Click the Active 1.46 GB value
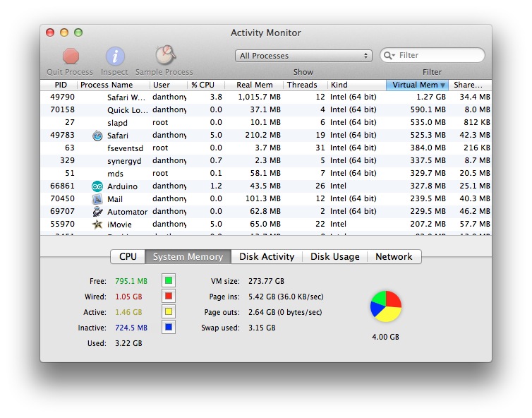The height and width of the screenshot is (418, 532). pos(128,312)
